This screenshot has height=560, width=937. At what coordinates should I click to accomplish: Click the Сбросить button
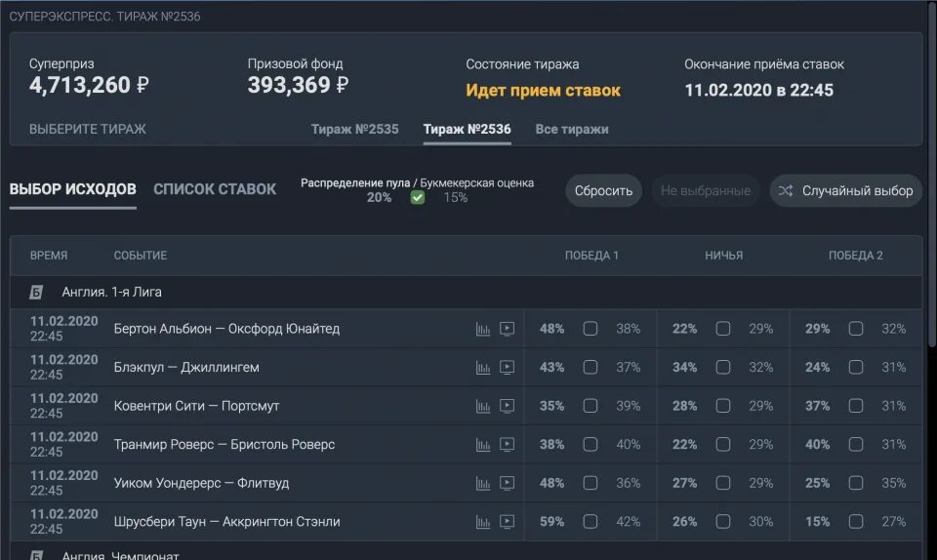603,190
